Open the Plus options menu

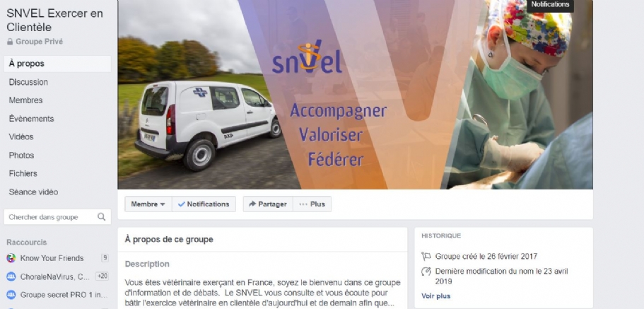pos(312,204)
